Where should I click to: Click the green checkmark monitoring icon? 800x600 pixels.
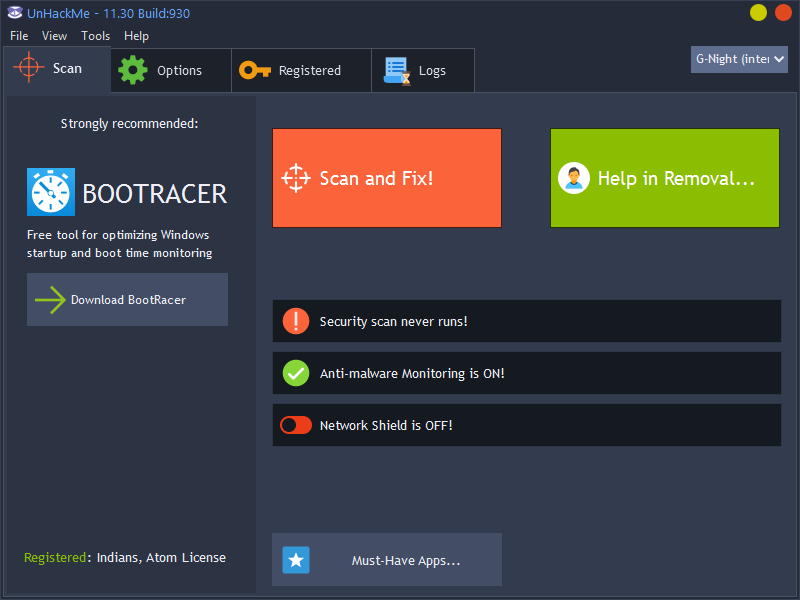pyautogui.click(x=296, y=372)
